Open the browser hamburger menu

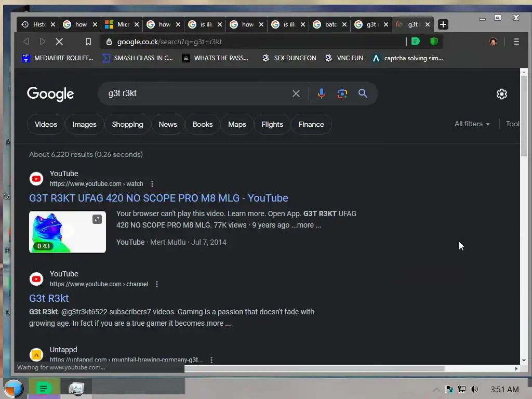coord(516,42)
